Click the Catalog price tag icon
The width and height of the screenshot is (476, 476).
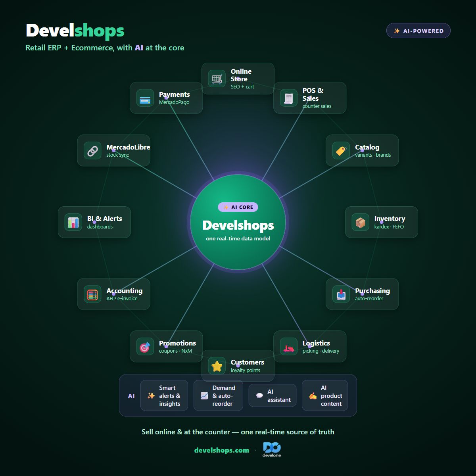tap(341, 151)
